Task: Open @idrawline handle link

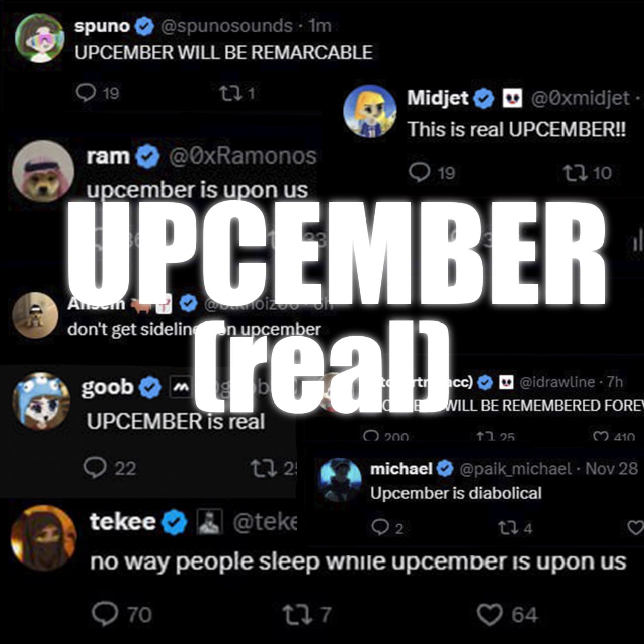Action: coord(557,382)
